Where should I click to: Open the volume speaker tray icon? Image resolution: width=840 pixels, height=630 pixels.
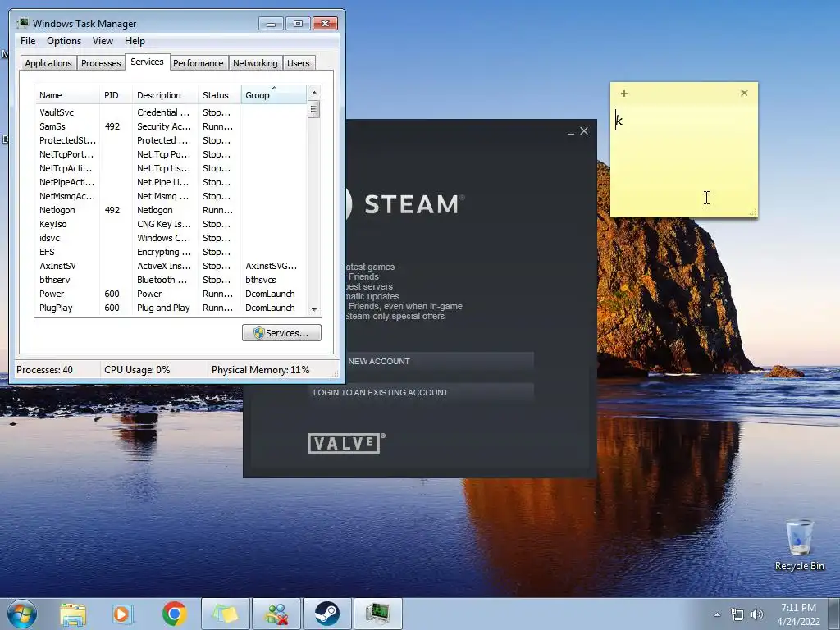757,614
